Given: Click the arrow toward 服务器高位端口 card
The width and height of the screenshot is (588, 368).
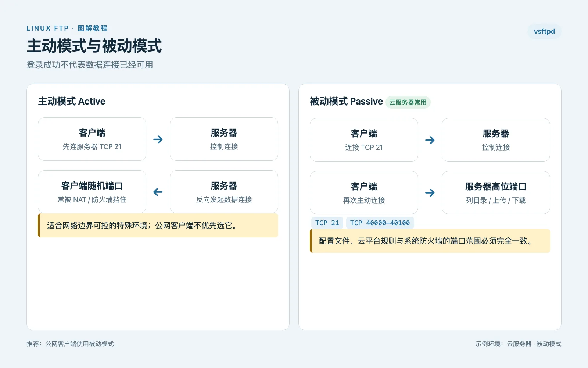Looking at the screenshot, I should tap(430, 193).
